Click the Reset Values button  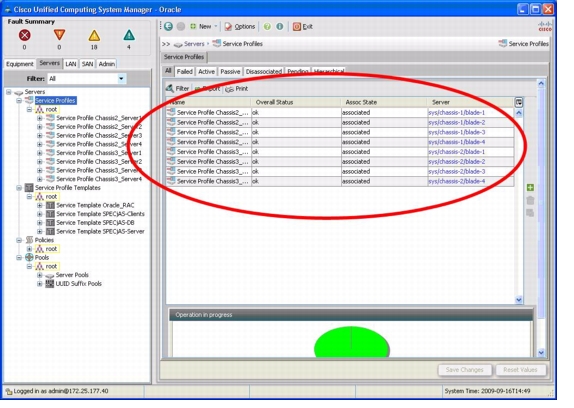tap(520, 370)
